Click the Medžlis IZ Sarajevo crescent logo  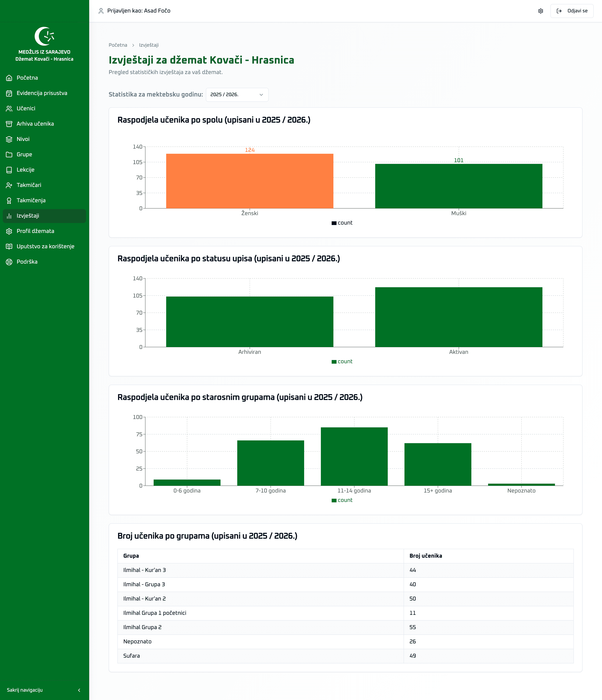pos(44,36)
